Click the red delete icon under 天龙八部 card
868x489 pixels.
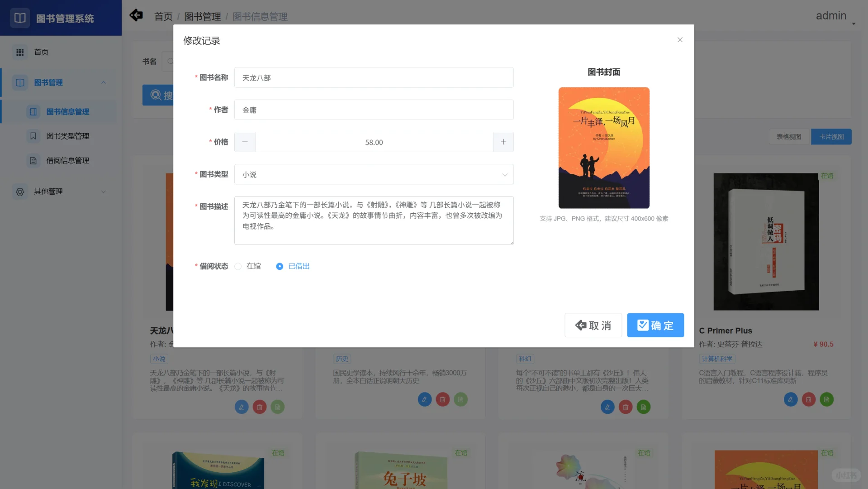pyautogui.click(x=259, y=407)
